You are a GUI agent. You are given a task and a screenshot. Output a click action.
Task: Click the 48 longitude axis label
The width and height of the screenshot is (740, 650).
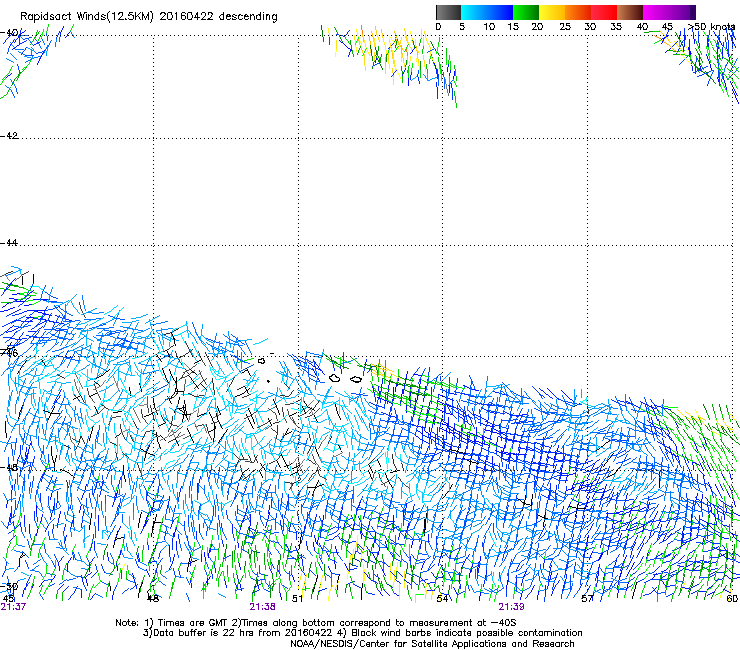point(153,599)
